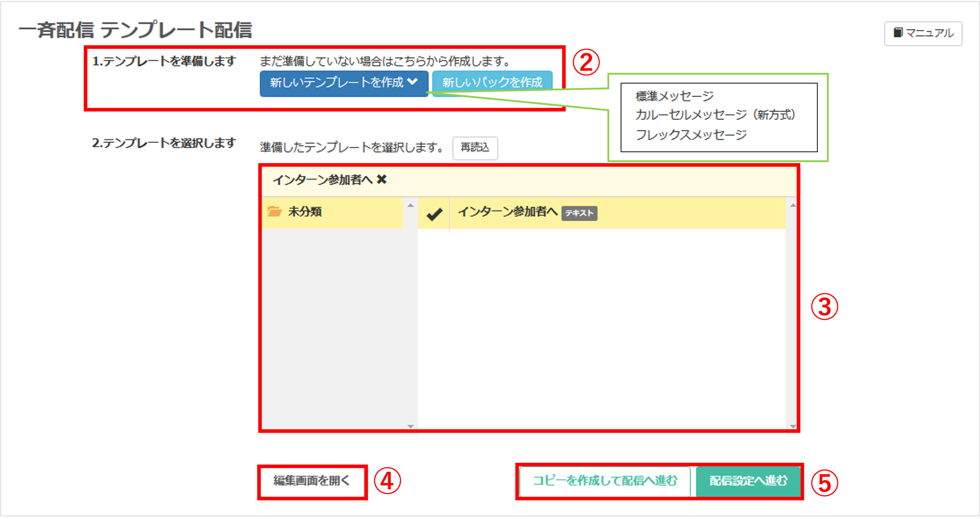Select the インターン参加者へ template row
Image resolution: width=980 pixels, height=519 pixels.
coord(508,212)
